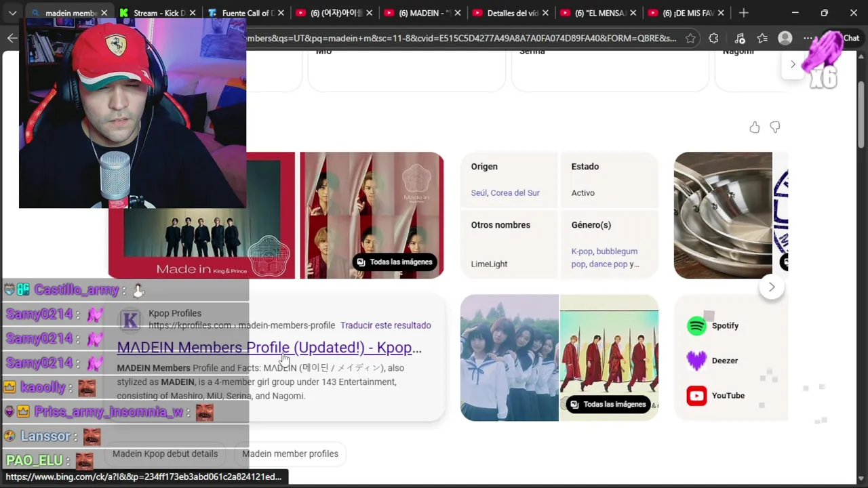Open the YouTube link in results
The width and height of the screenshot is (868, 488).
tap(728, 396)
